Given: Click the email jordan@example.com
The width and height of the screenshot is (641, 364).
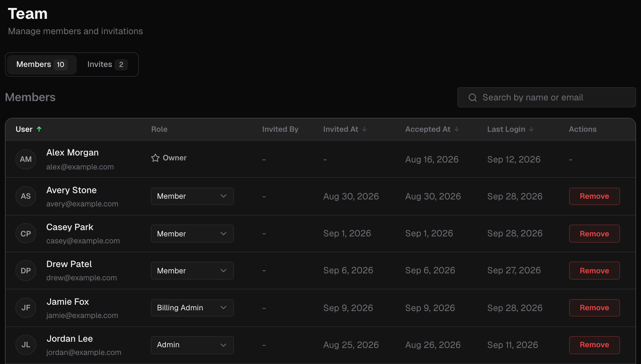Looking at the screenshot, I should coord(84,352).
